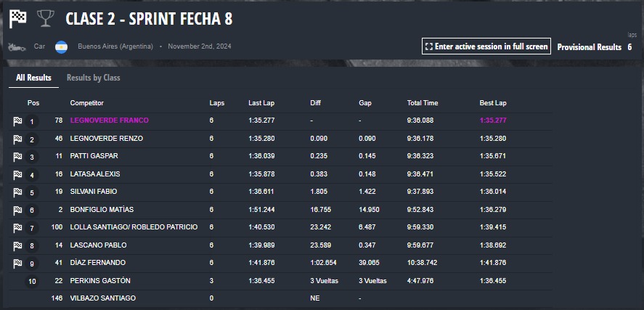Click Enter active session in full screen
Image resolution: width=644 pixels, height=310 pixels.
[486, 46]
